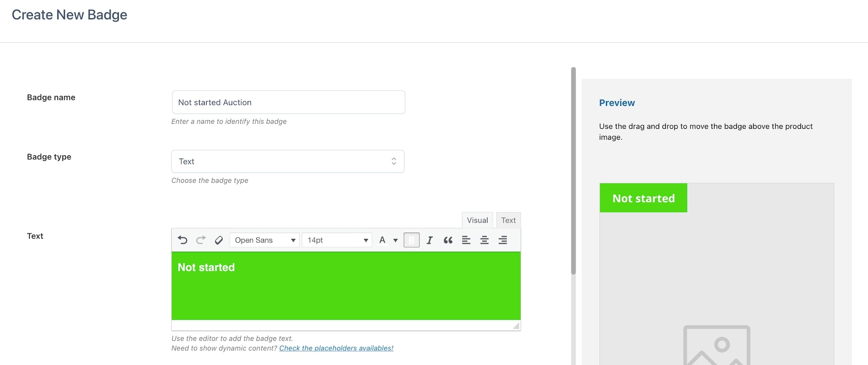868x365 pixels.
Task: Insert a blockquote
Action: pos(448,240)
